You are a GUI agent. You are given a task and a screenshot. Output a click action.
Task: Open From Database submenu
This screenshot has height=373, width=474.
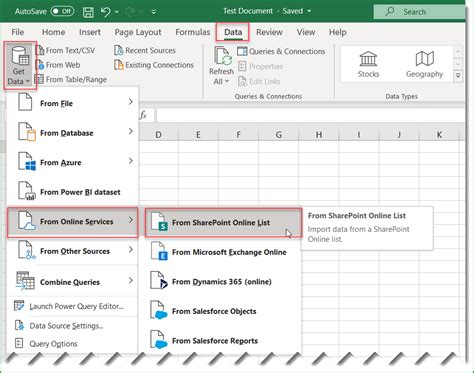(72, 132)
